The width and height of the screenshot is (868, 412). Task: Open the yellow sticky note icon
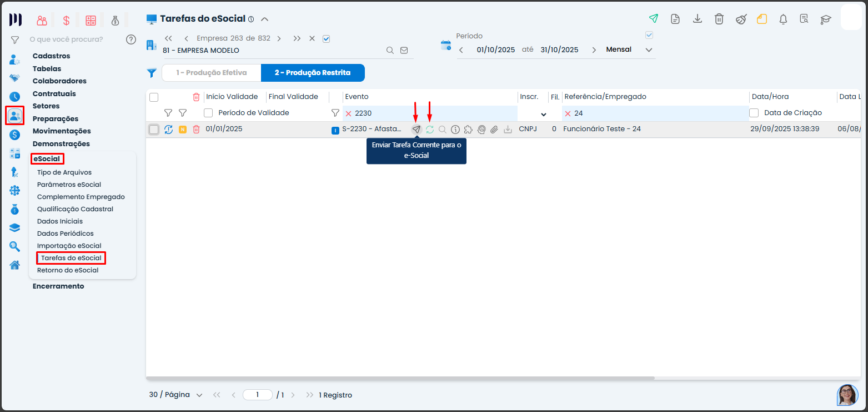coord(762,19)
